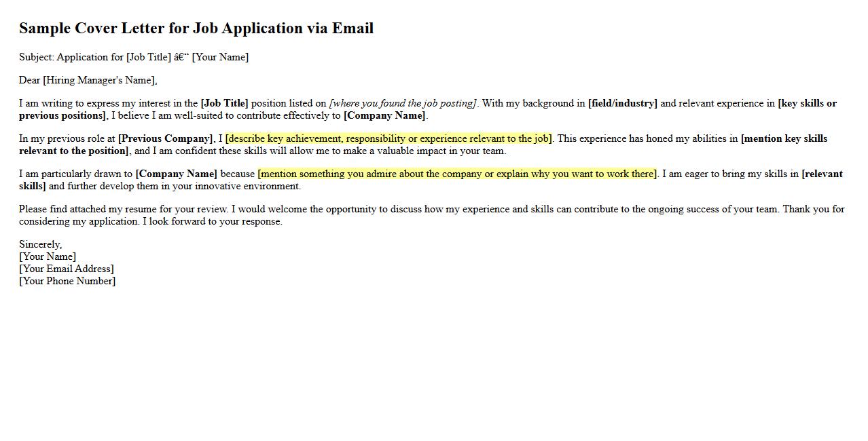This screenshot has height=441, width=868.
Task: Click the 'I look forward to your response' sentence
Action: pos(213,221)
